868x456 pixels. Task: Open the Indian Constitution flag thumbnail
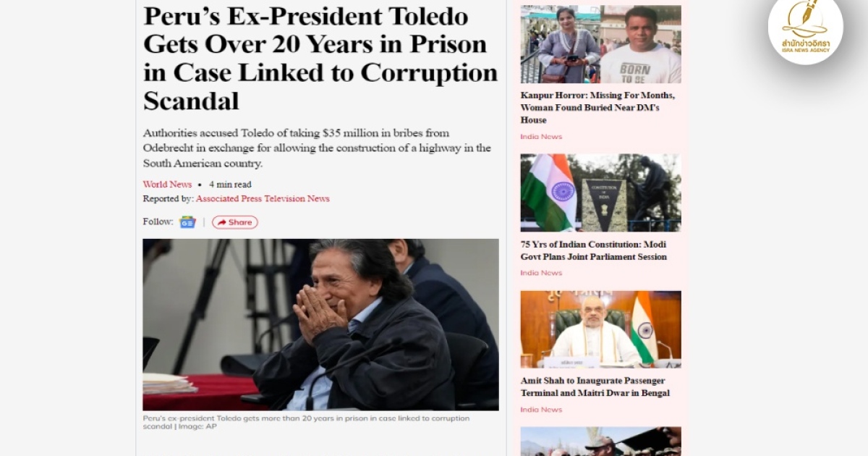[600, 193]
